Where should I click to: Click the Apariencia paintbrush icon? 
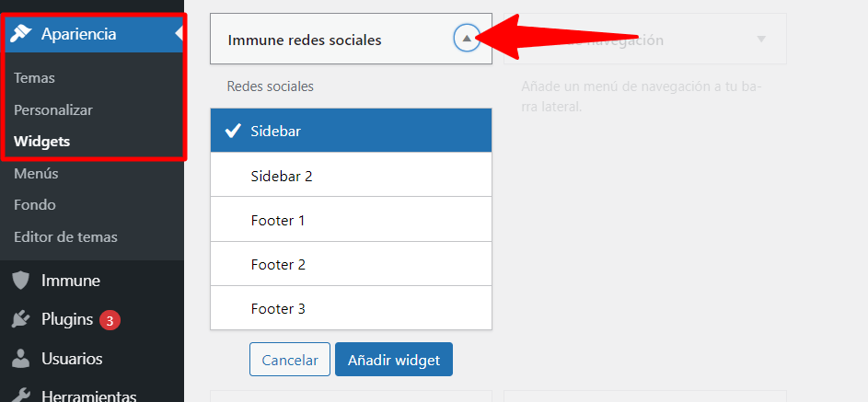[20, 34]
